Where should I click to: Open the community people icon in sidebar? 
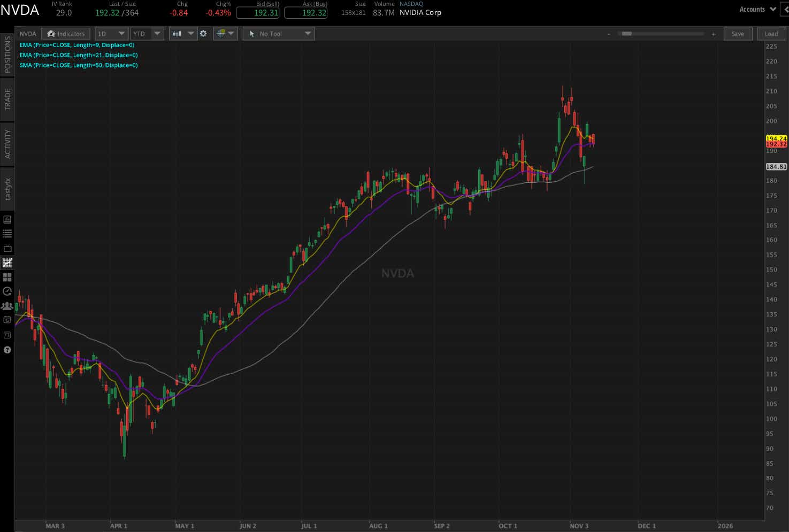click(7, 305)
